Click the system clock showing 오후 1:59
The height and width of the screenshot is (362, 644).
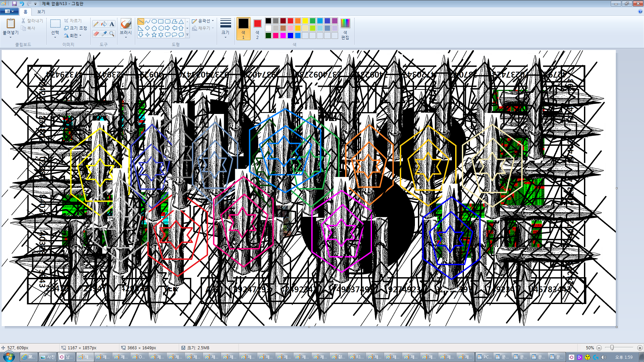pyautogui.click(x=624, y=357)
